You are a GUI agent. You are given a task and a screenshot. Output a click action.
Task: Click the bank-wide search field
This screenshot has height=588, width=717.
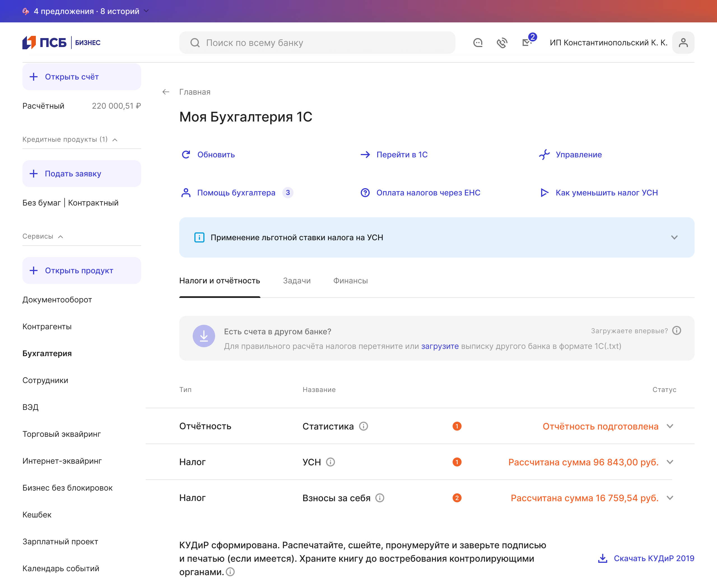(x=317, y=43)
